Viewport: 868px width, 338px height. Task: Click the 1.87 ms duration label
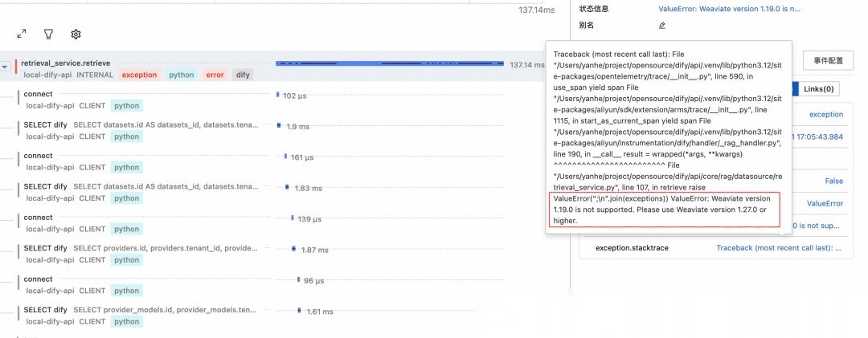(315, 250)
